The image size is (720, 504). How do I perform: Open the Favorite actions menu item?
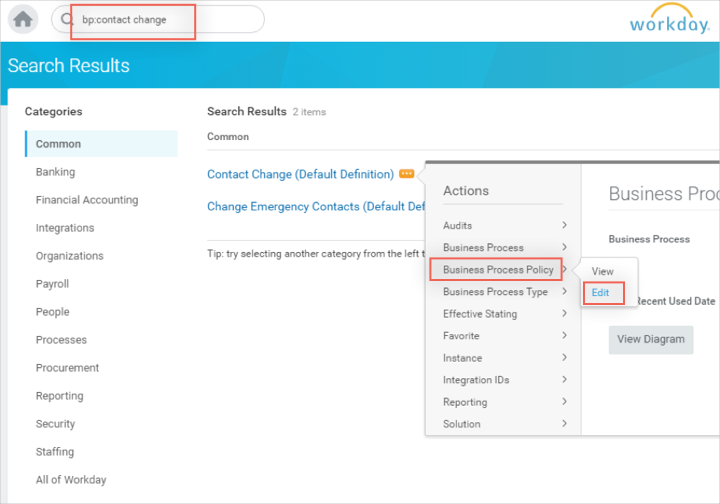(x=505, y=336)
